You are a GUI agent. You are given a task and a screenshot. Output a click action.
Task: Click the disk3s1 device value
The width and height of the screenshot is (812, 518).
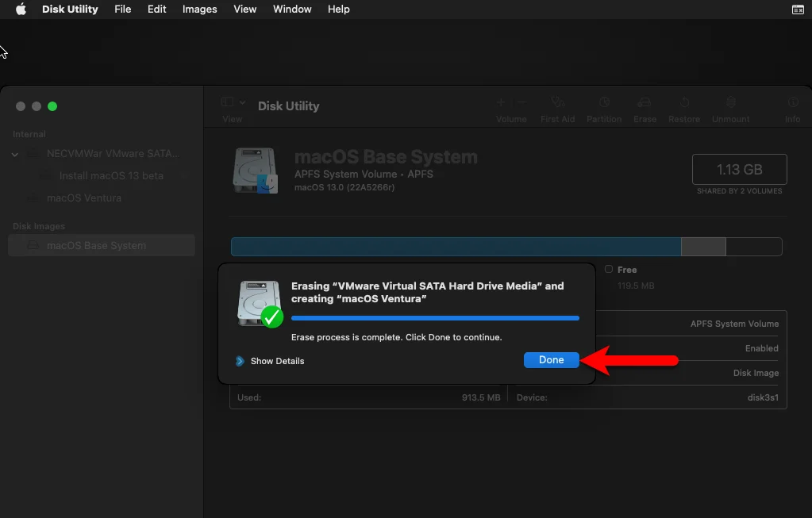point(763,397)
